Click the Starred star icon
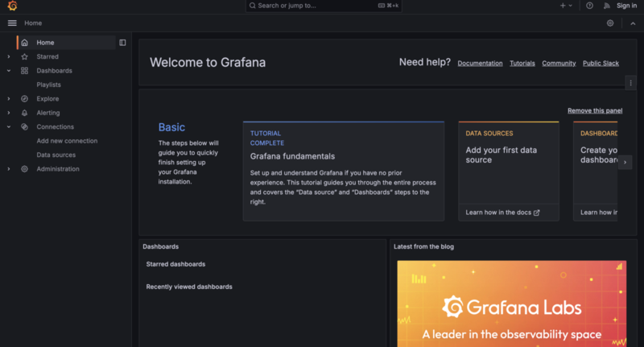The image size is (644, 347). pyautogui.click(x=25, y=56)
